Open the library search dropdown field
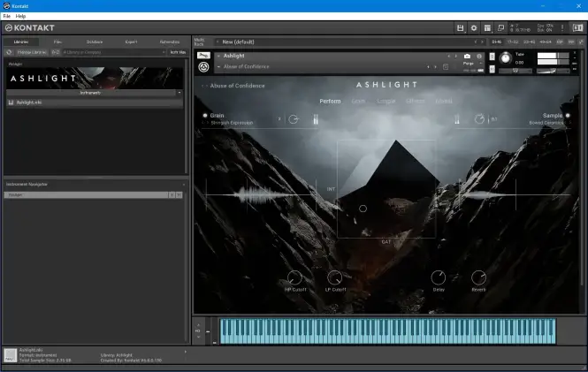Screen dimensions: 588x372 [114, 52]
